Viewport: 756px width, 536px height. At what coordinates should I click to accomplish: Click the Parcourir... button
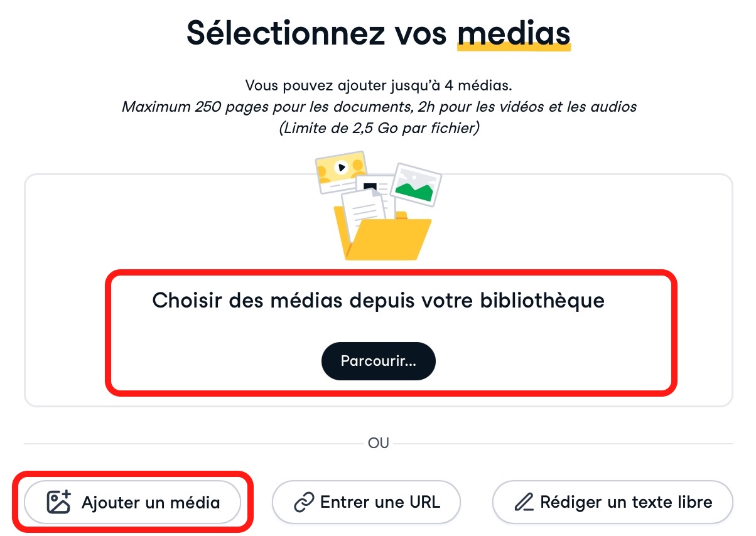tap(378, 361)
